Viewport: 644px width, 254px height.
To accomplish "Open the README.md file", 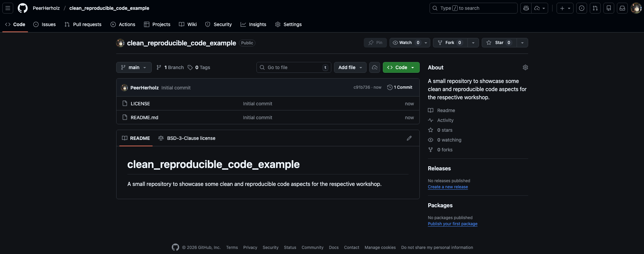I will [x=144, y=118].
